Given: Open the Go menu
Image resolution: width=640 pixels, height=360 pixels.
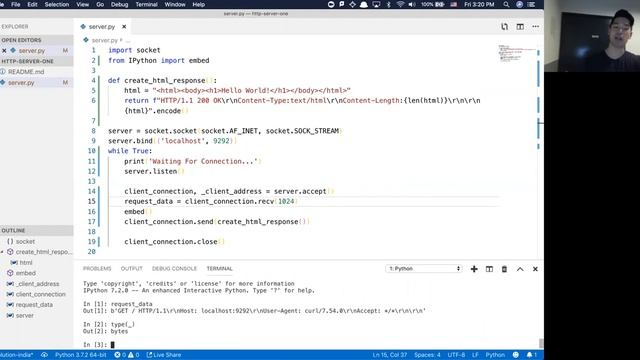Looking at the screenshot, I should [x=100, y=4].
